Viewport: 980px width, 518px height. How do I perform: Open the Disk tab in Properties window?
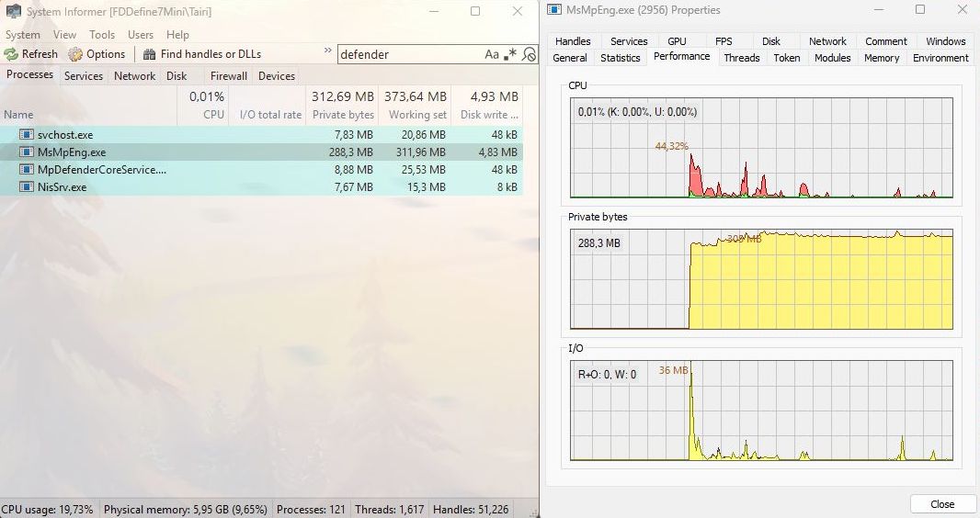tap(770, 41)
